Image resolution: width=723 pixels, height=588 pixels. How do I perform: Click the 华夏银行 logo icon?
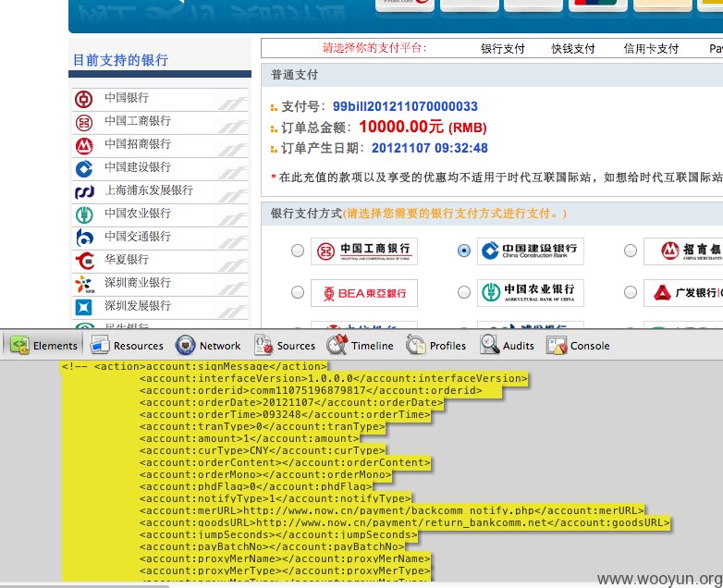(x=84, y=261)
